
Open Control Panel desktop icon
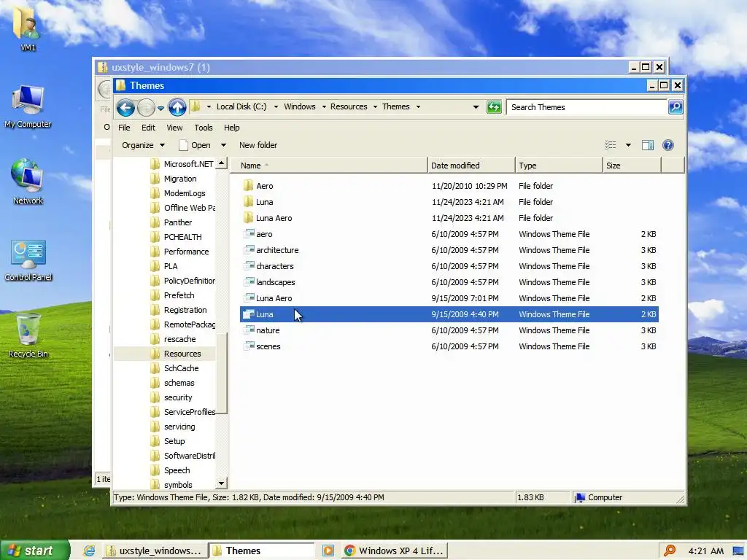pos(28,260)
